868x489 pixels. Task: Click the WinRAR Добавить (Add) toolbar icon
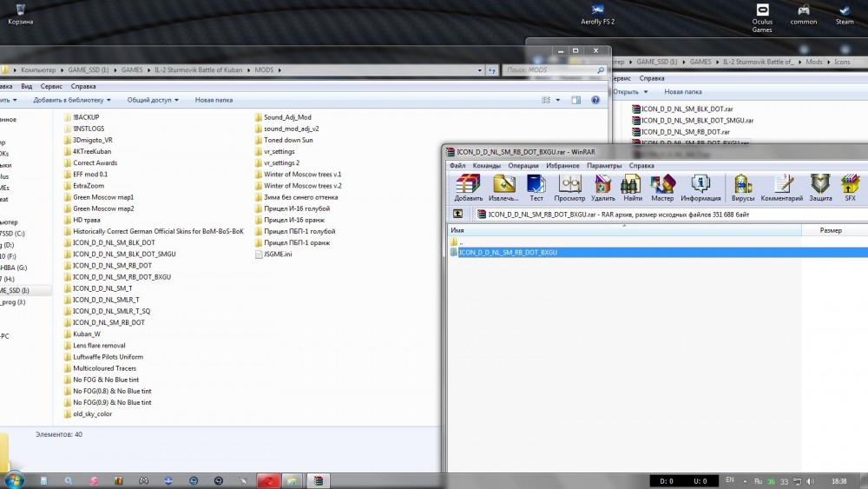tap(469, 188)
